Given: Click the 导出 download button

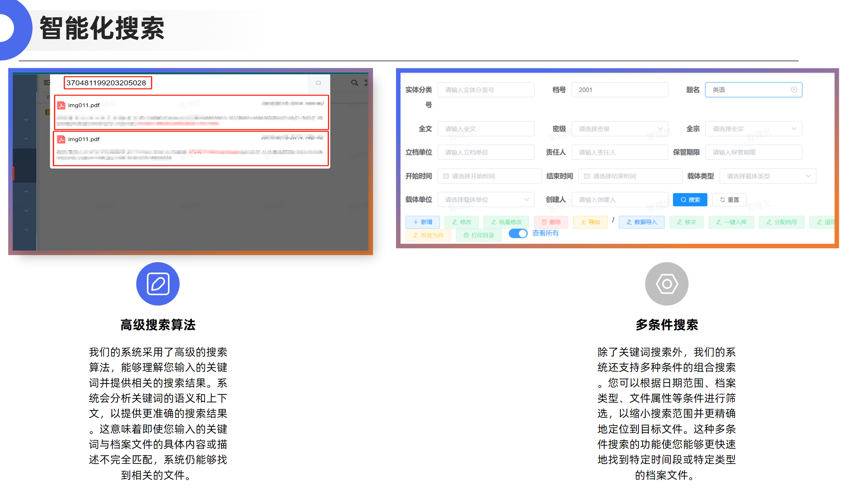Looking at the screenshot, I should 590,222.
